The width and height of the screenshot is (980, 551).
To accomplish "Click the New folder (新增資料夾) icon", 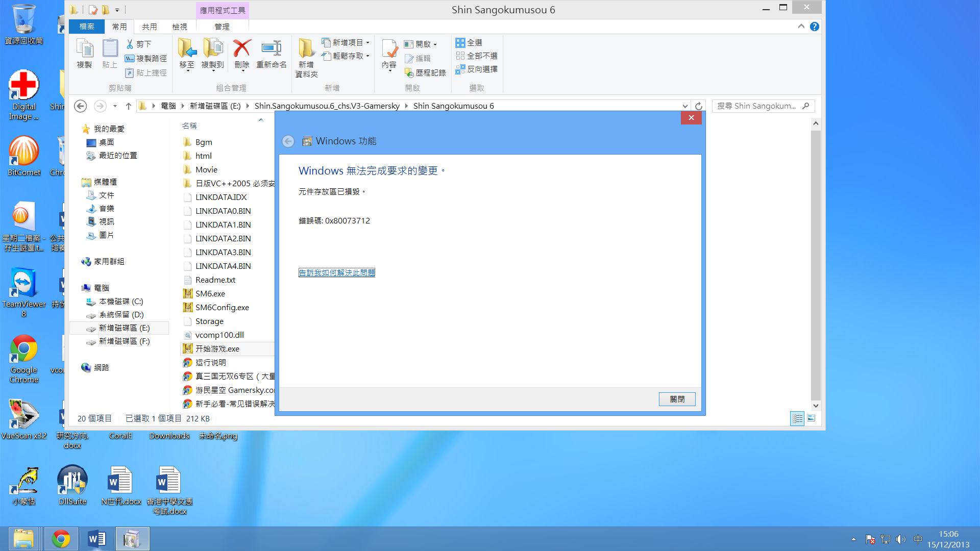I will [306, 58].
